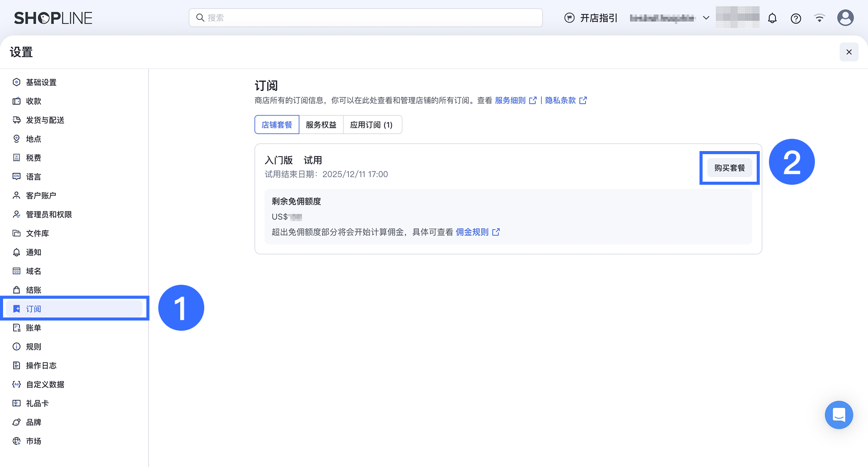Click the 开店指引 megaphone icon
The height and width of the screenshot is (467, 868).
(568, 17)
